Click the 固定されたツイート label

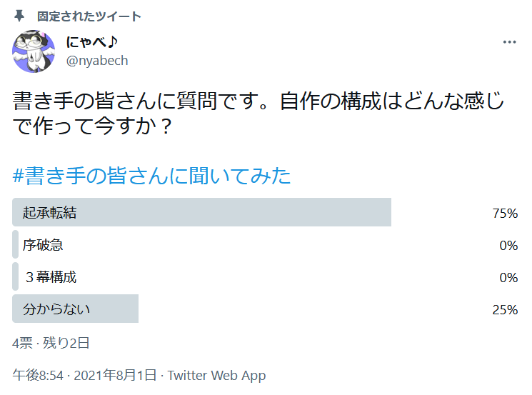pos(89,16)
